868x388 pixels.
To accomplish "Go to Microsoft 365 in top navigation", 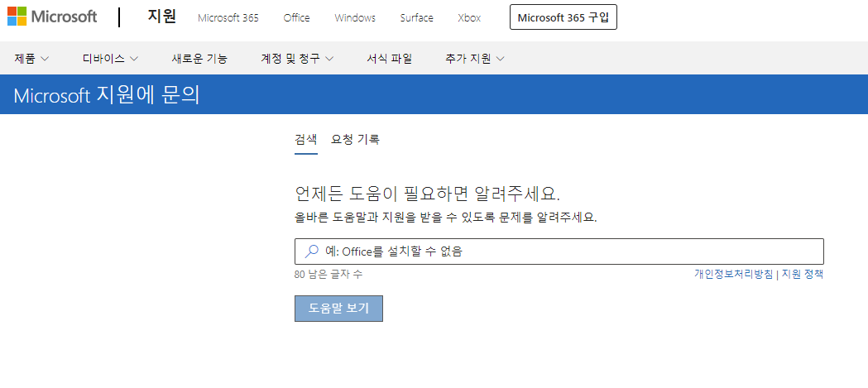I will pos(228,17).
